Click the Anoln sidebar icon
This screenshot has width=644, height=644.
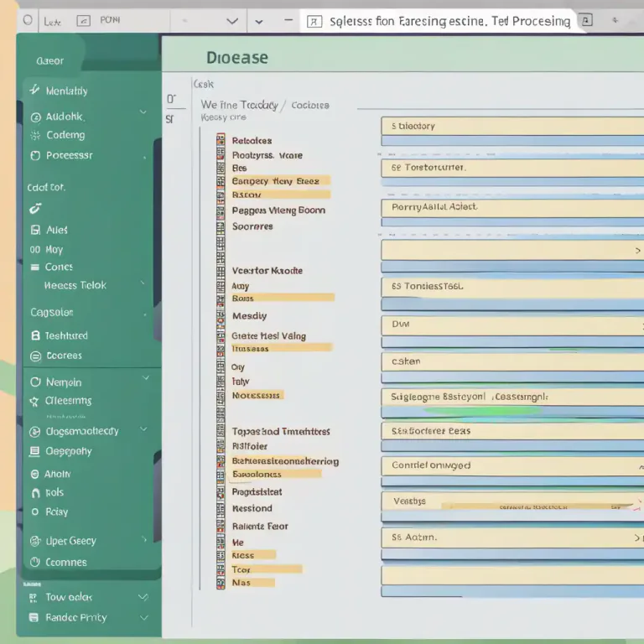(x=35, y=475)
